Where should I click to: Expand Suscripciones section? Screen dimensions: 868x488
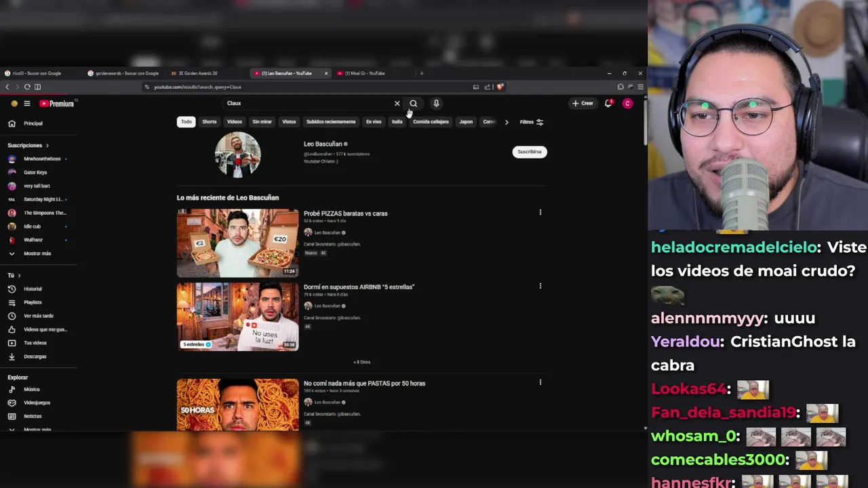(x=28, y=145)
